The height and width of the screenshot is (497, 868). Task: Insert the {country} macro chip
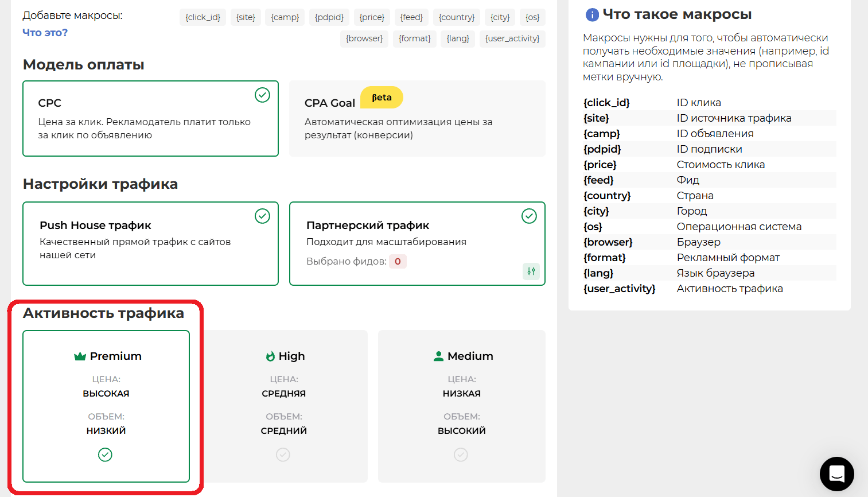tap(457, 17)
